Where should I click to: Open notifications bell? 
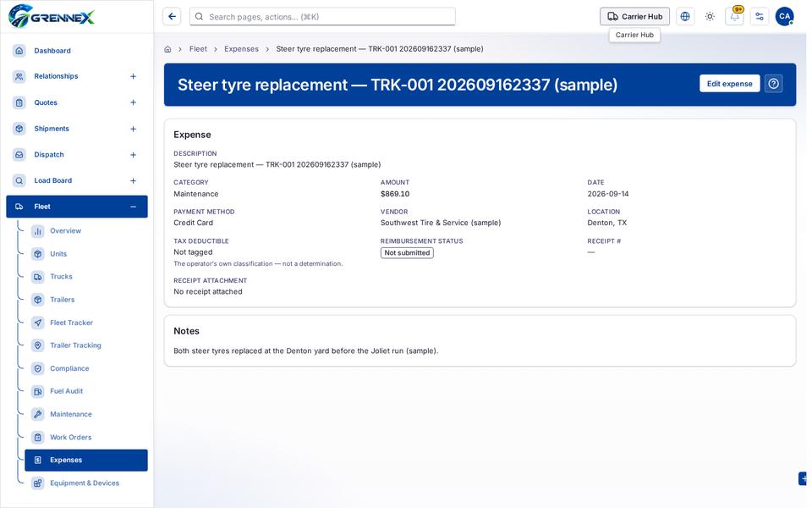(x=735, y=17)
